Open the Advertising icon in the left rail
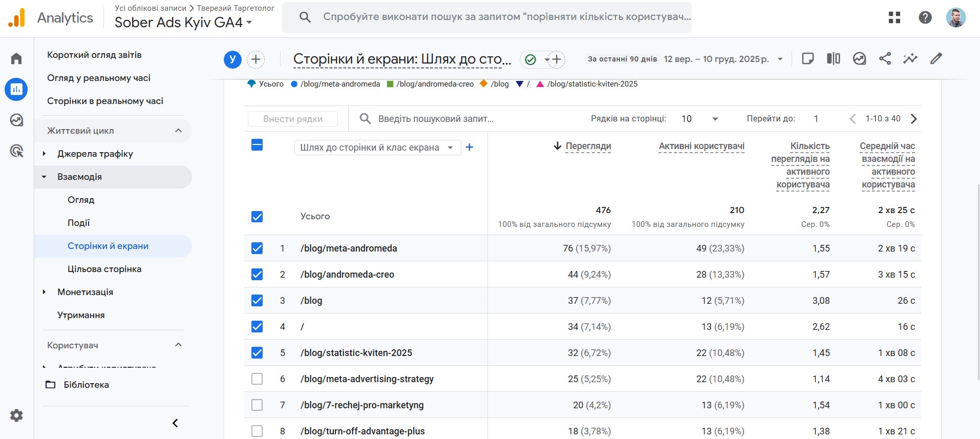Image resolution: width=980 pixels, height=439 pixels. coord(16,151)
